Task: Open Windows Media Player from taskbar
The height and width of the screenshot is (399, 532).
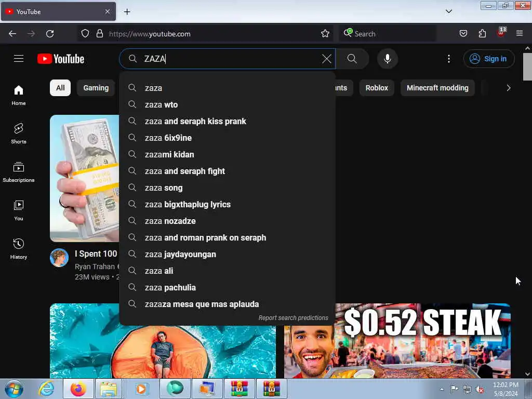Action: click(141, 389)
